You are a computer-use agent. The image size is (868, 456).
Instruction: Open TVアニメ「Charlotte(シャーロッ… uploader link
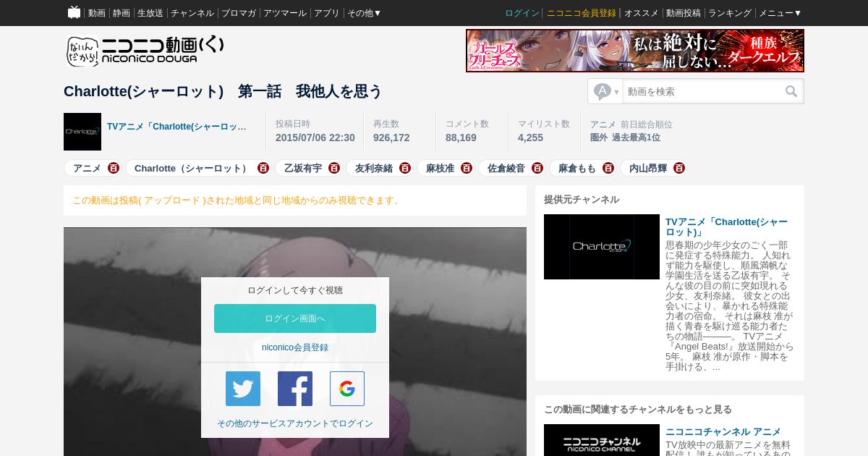point(177,127)
